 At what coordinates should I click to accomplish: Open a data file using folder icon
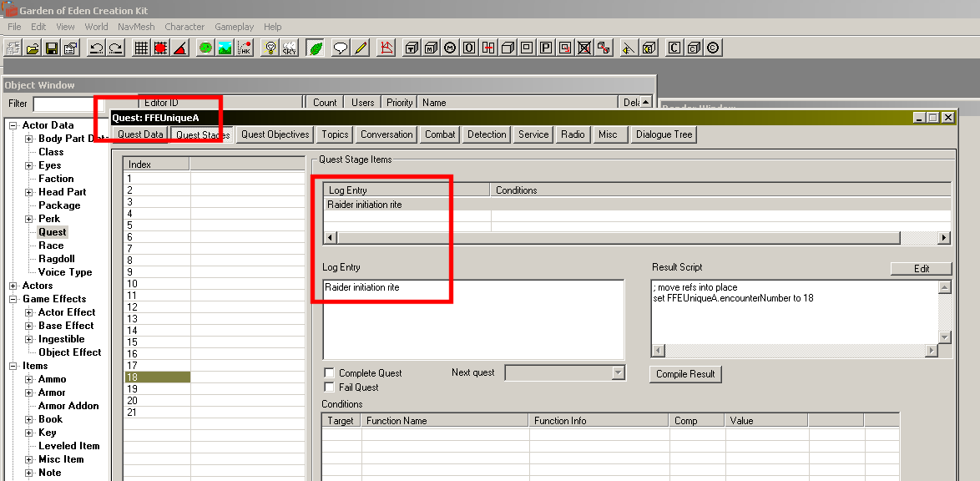33,48
